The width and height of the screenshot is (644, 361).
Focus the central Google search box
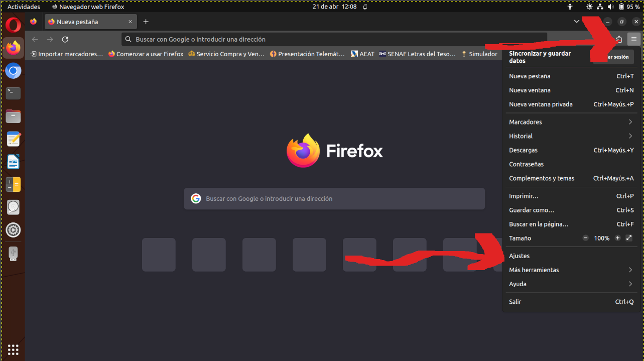334,199
